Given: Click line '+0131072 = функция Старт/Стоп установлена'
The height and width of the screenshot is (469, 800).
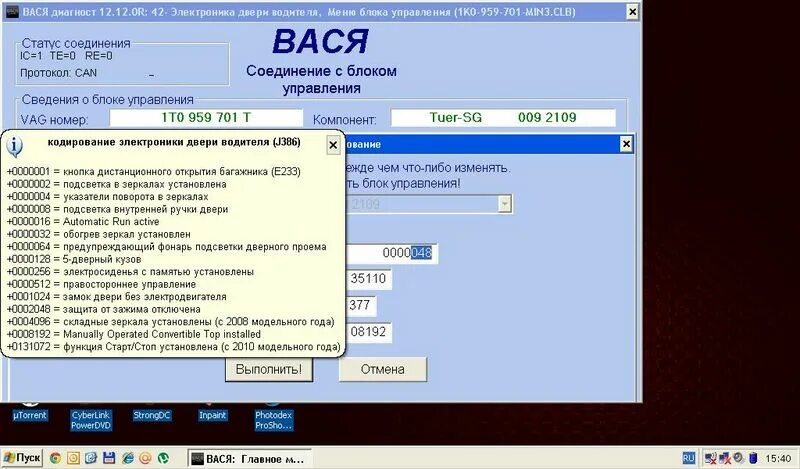Looking at the screenshot, I should (x=173, y=347).
